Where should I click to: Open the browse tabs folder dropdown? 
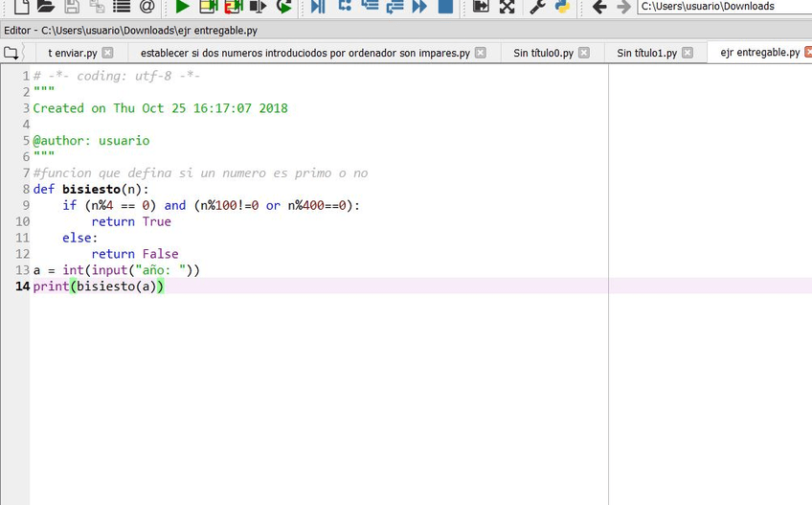(x=13, y=53)
